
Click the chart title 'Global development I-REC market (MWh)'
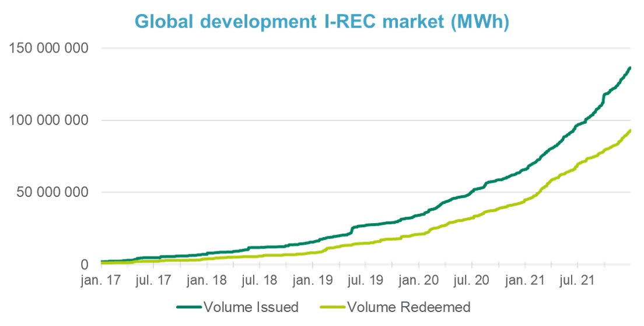coord(322,22)
